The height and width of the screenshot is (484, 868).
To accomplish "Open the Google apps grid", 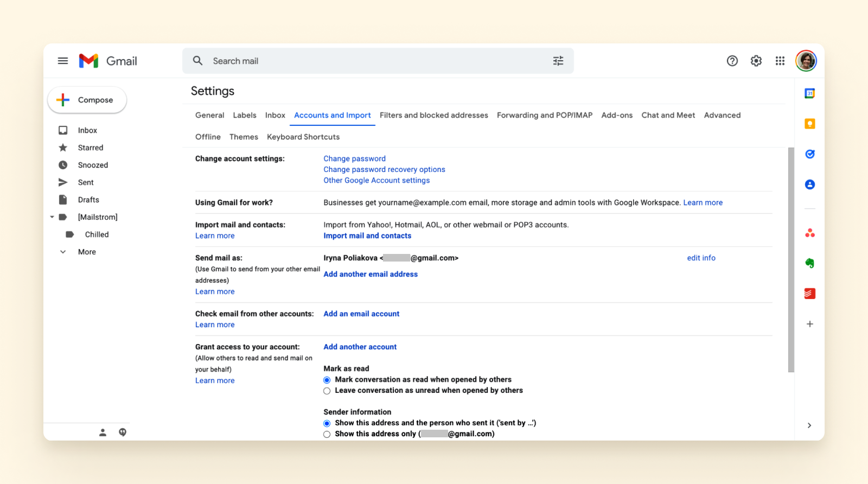I will click(x=780, y=61).
